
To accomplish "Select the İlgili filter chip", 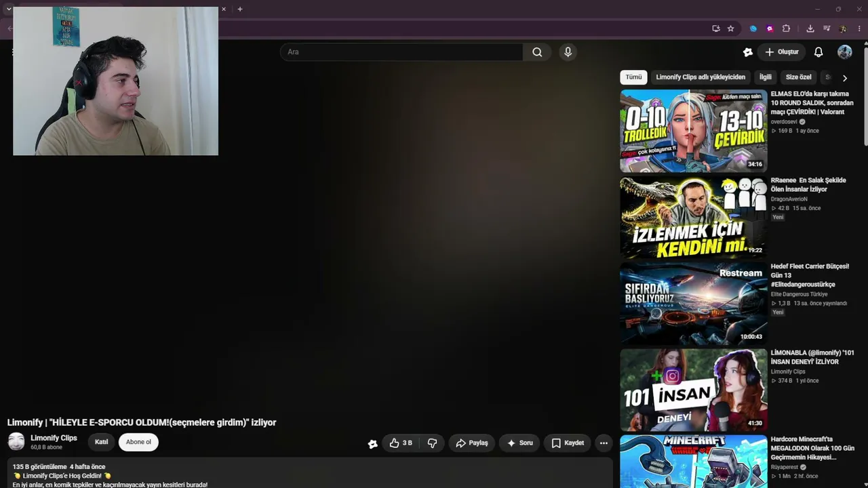I will point(766,77).
